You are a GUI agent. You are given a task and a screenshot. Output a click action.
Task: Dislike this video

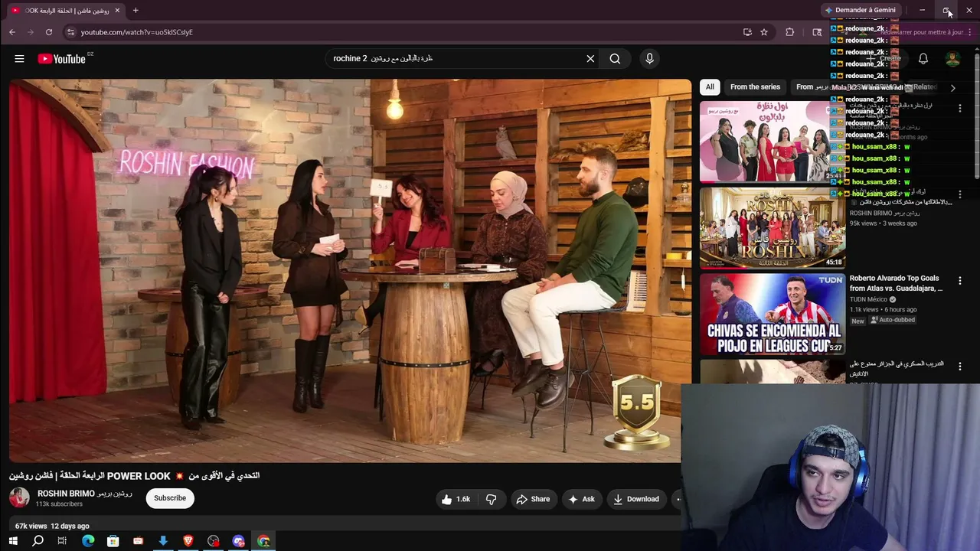[492, 500]
